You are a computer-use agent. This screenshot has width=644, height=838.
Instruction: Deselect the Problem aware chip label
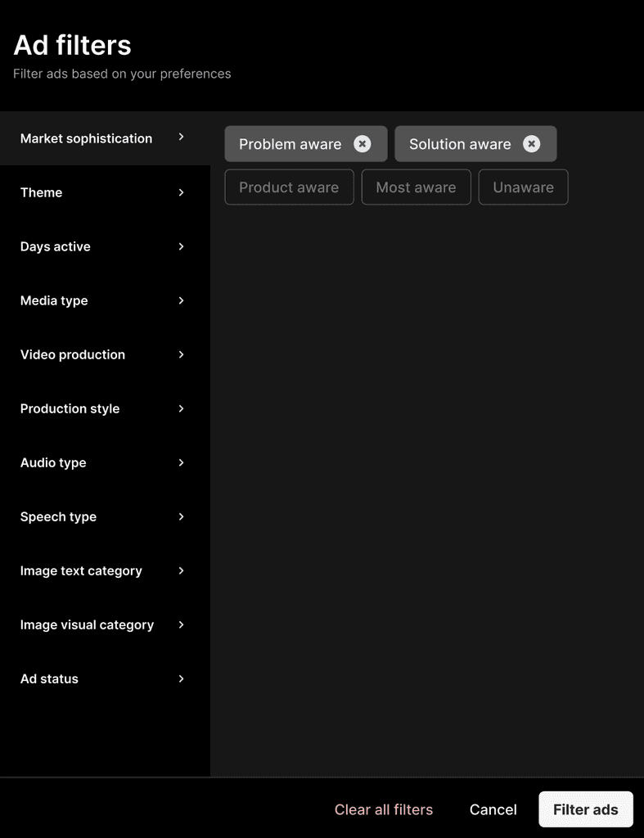tap(290, 144)
